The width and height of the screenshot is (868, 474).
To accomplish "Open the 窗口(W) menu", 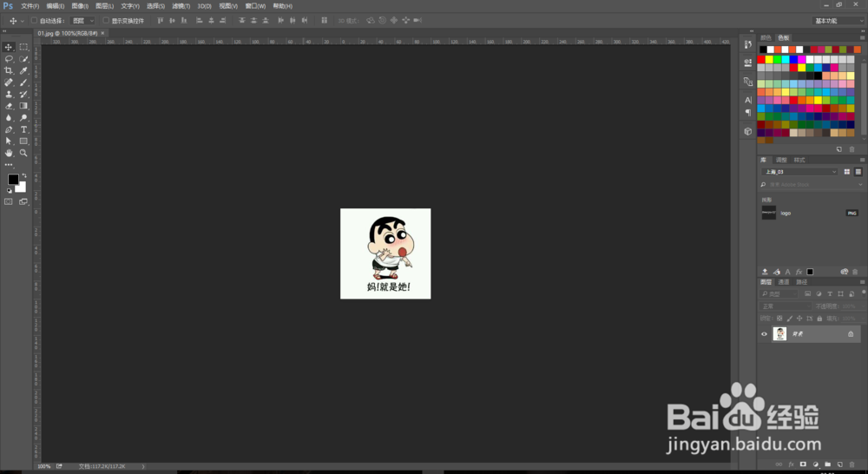I will pyautogui.click(x=255, y=6).
